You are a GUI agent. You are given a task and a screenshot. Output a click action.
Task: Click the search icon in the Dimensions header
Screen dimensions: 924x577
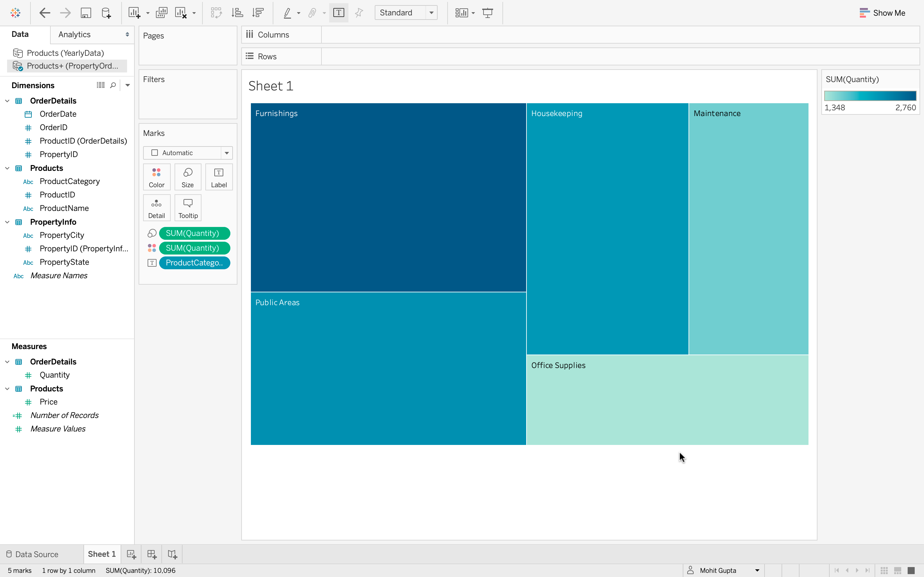point(113,85)
